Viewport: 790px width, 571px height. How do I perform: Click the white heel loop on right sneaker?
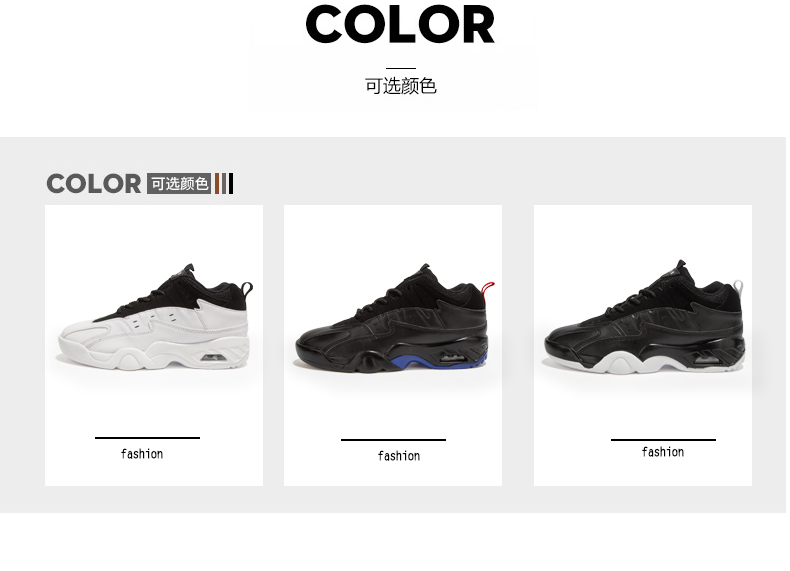[739, 287]
